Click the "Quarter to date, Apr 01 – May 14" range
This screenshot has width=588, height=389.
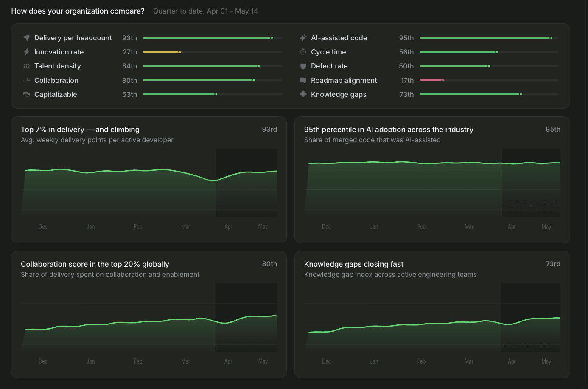(205, 11)
